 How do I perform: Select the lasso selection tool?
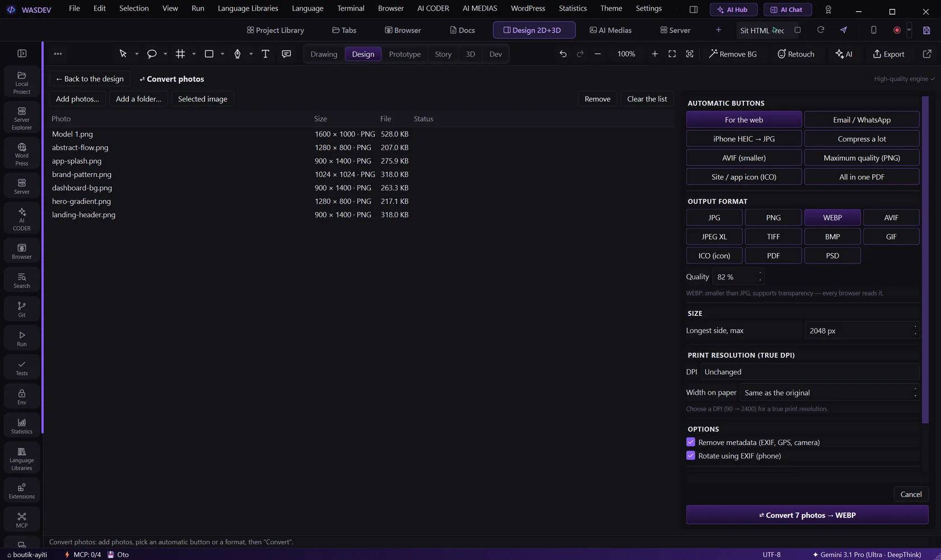click(x=152, y=54)
